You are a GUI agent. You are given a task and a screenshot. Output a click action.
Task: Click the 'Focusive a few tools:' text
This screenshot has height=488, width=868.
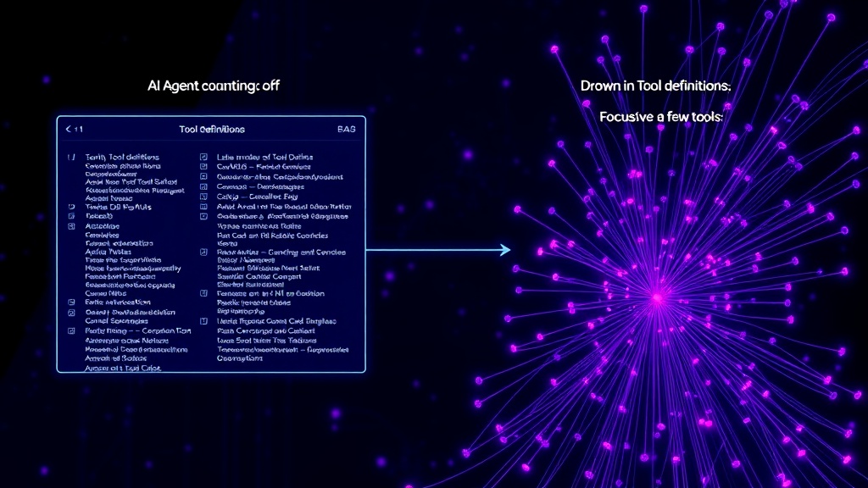pyautogui.click(x=661, y=117)
